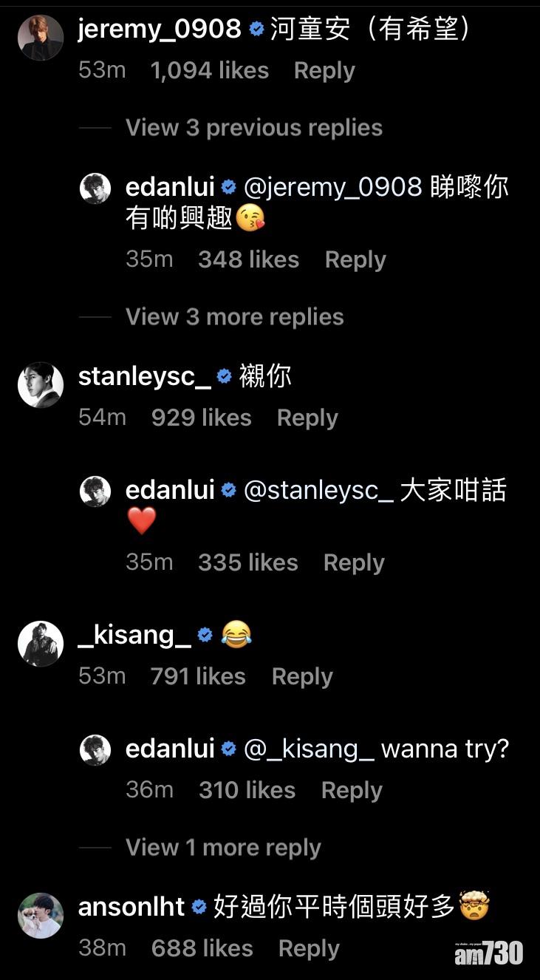
Task: Open jeremy_0908's profile picture
Action: pos(40,38)
